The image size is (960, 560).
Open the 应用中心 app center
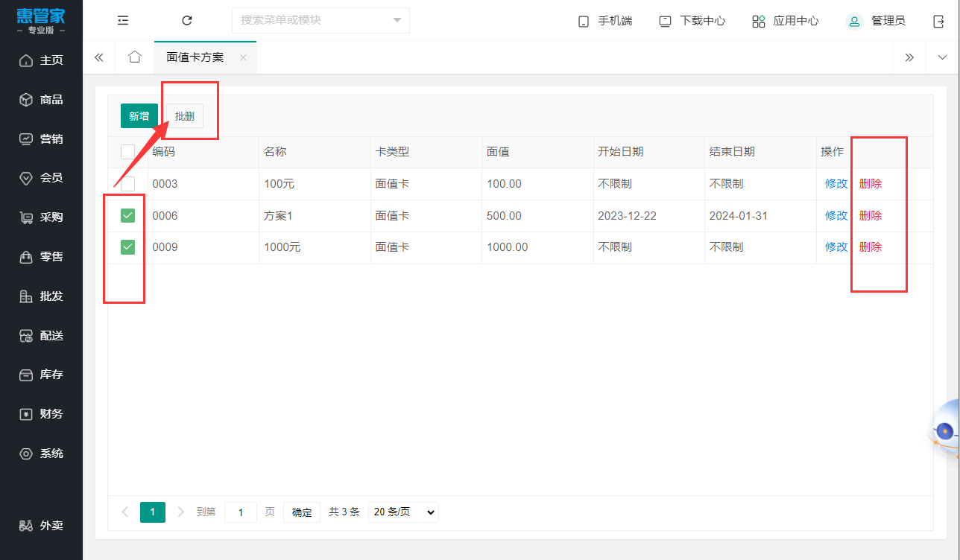pyautogui.click(x=786, y=21)
